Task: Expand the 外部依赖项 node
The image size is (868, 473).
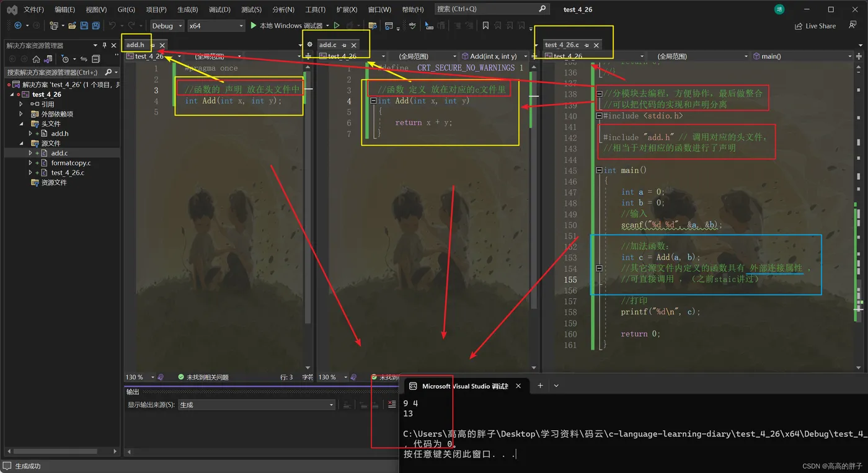Action: click(22, 114)
